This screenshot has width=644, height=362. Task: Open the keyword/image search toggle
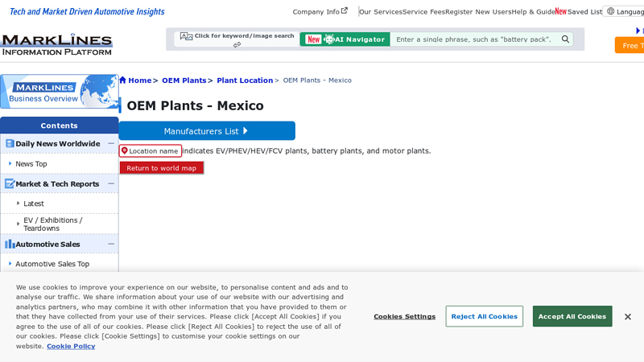pos(237,39)
